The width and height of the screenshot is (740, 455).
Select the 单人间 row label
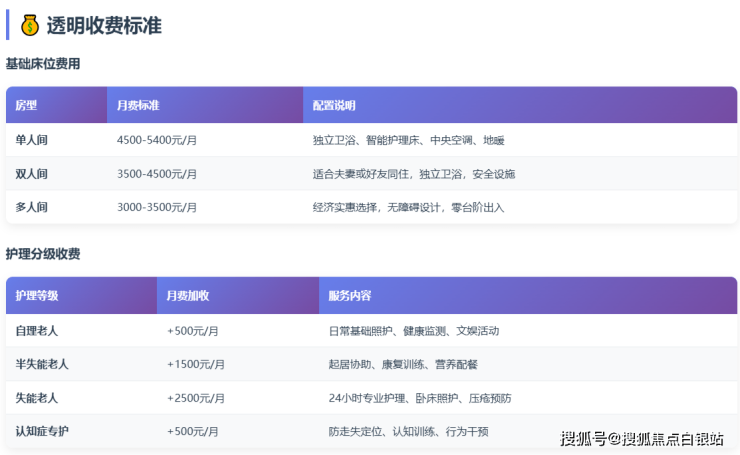tap(32, 140)
